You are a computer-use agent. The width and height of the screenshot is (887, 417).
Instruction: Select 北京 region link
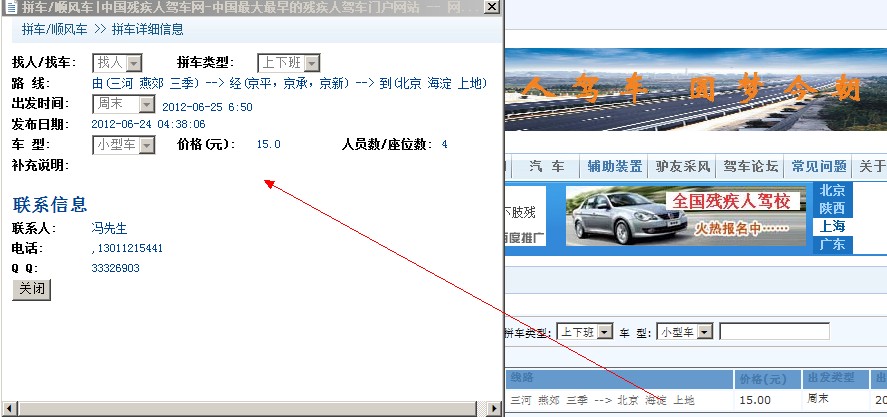pyautogui.click(x=832, y=190)
